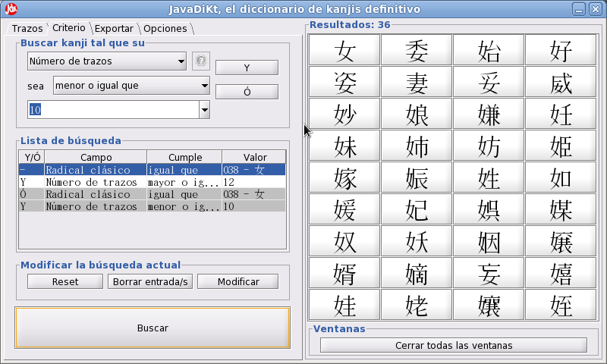Viewport: 607px width, 364px height.
Task: Open the kanji 妖 result
Action: pyautogui.click(x=417, y=241)
